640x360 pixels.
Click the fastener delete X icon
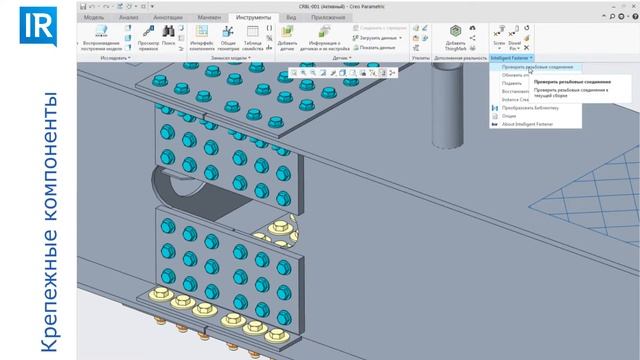527,48
